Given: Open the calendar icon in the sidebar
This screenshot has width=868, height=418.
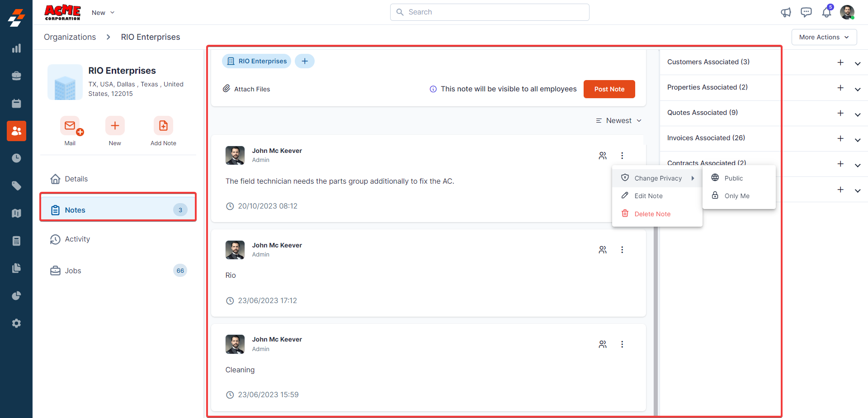Looking at the screenshot, I should click(16, 104).
